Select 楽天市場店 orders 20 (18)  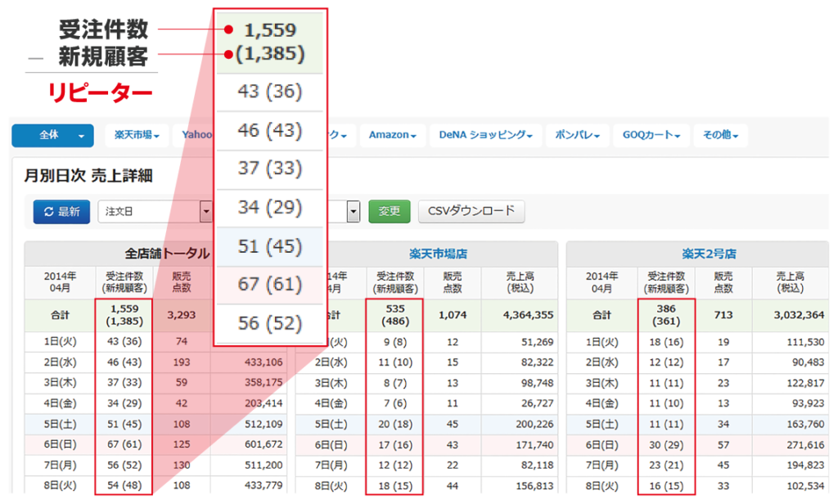tap(395, 425)
